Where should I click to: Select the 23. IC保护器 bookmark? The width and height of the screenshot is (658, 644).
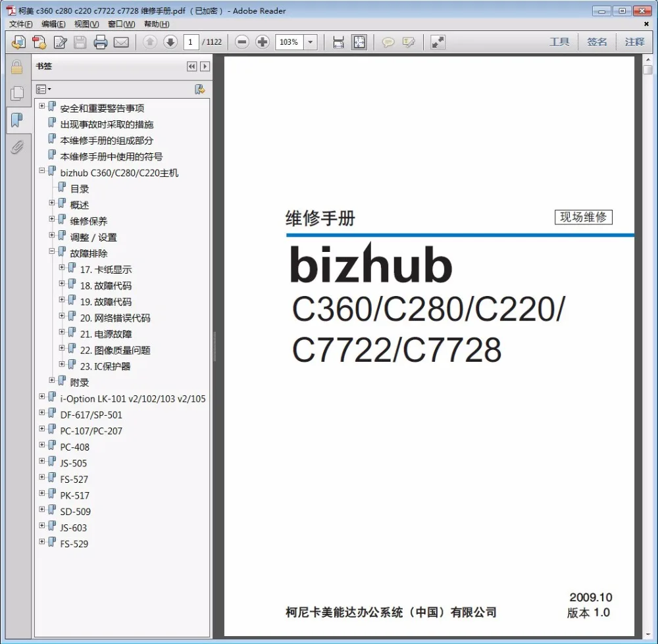click(x=105, y=366)
